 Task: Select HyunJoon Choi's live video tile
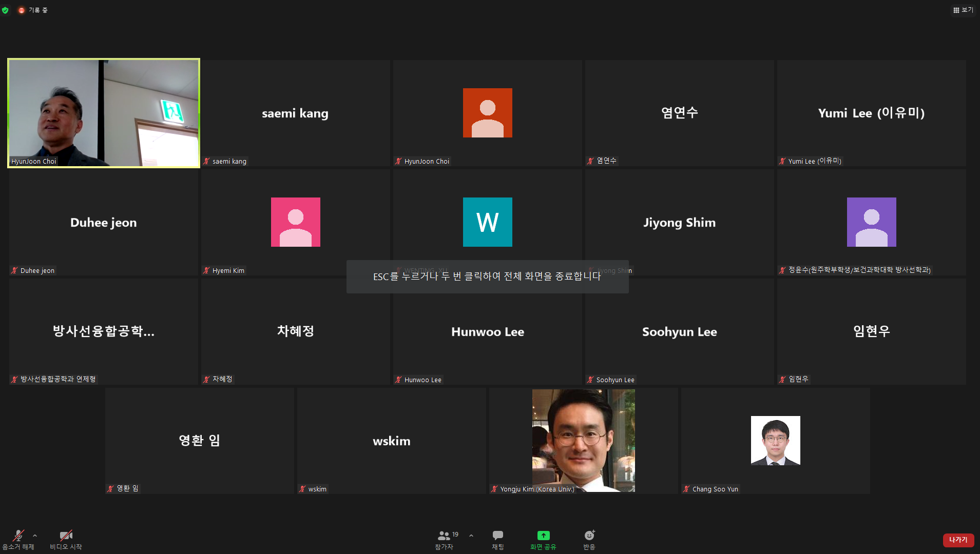[104, 113]
